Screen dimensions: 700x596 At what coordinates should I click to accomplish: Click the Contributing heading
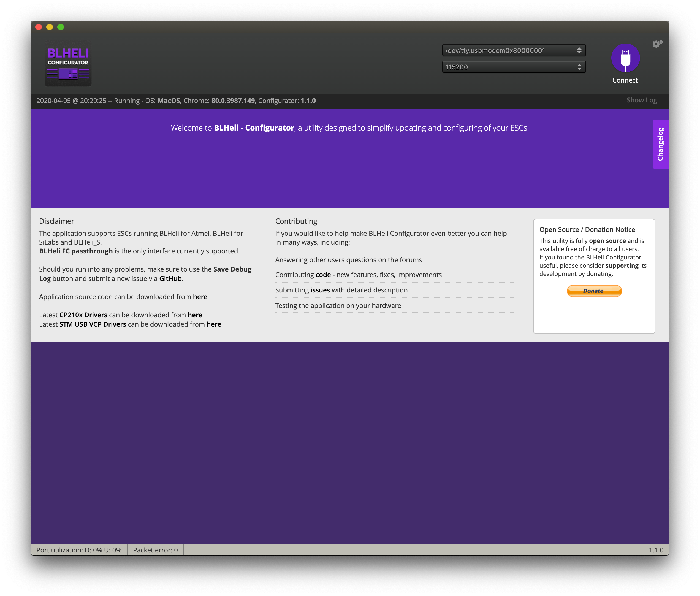point(296,221)
